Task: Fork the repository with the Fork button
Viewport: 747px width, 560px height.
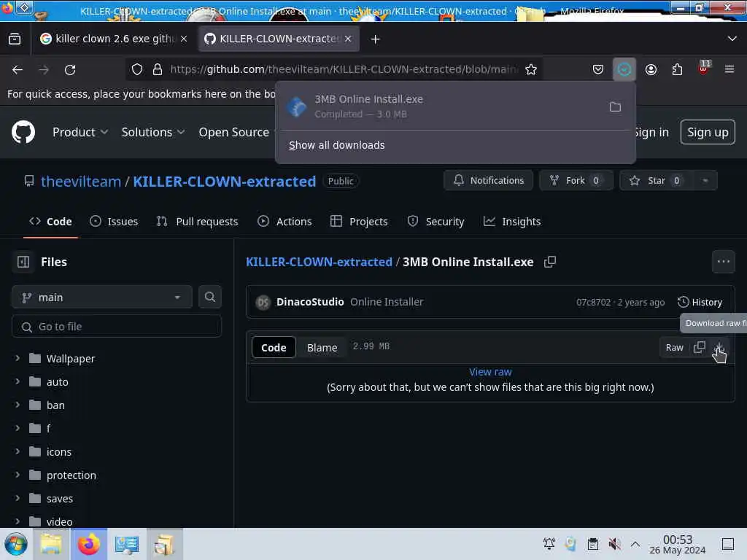Action: coord(576,181)
